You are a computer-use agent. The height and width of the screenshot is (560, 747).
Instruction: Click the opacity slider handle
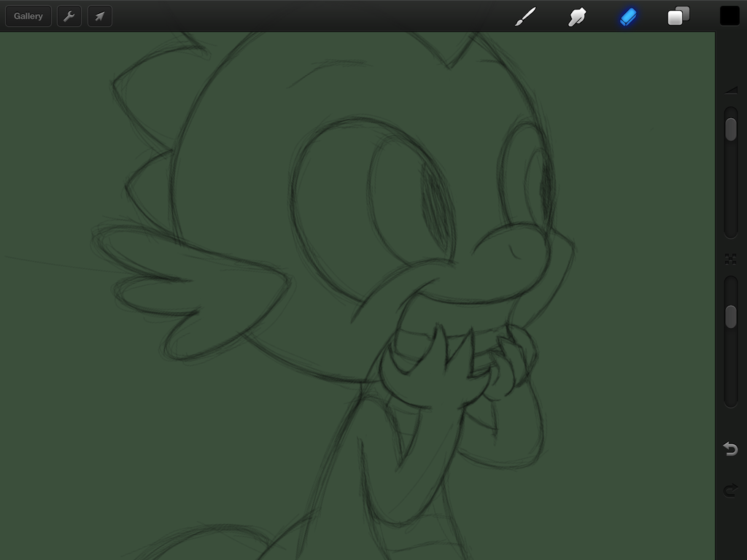pyautogui.click(x=730, y=316)
